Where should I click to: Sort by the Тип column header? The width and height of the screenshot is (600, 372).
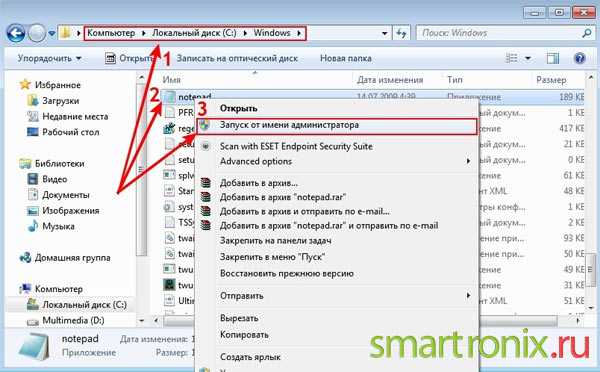[455, 80]
